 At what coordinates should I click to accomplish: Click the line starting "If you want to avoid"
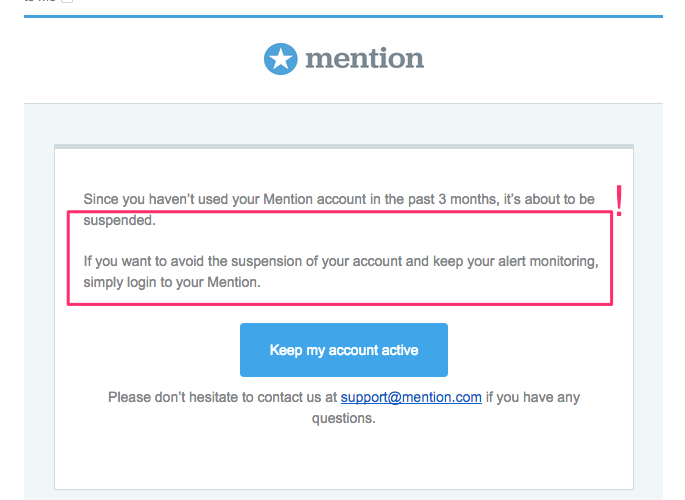point(341,261)
